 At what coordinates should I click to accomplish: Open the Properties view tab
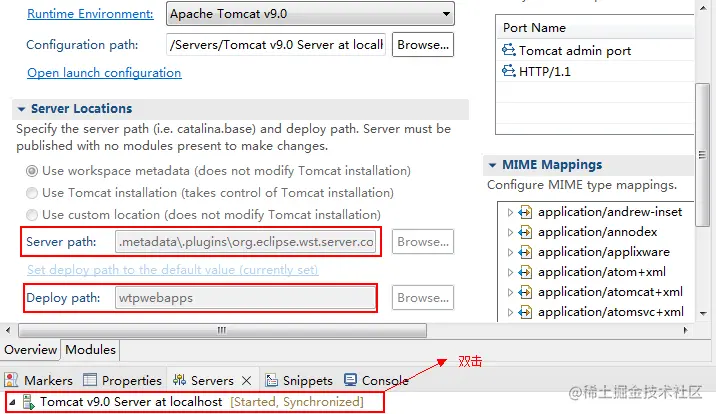(122, 380)
